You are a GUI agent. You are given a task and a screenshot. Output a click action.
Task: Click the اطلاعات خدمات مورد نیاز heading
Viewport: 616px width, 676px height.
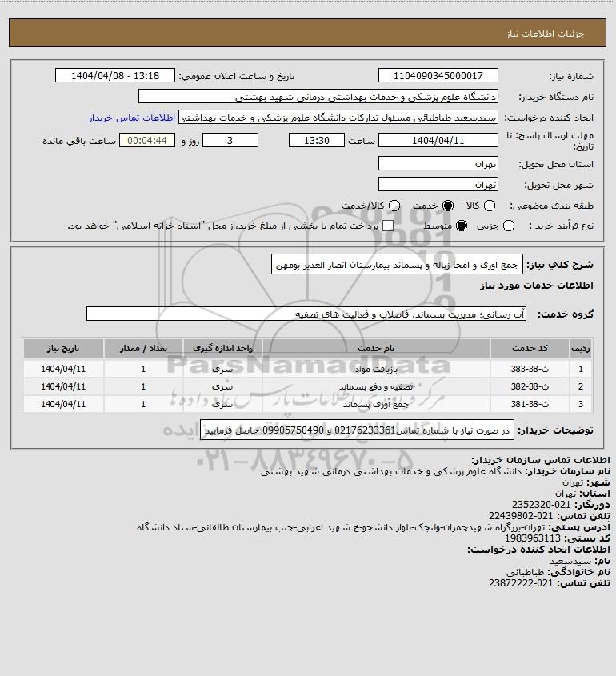(x=537, y=286)
